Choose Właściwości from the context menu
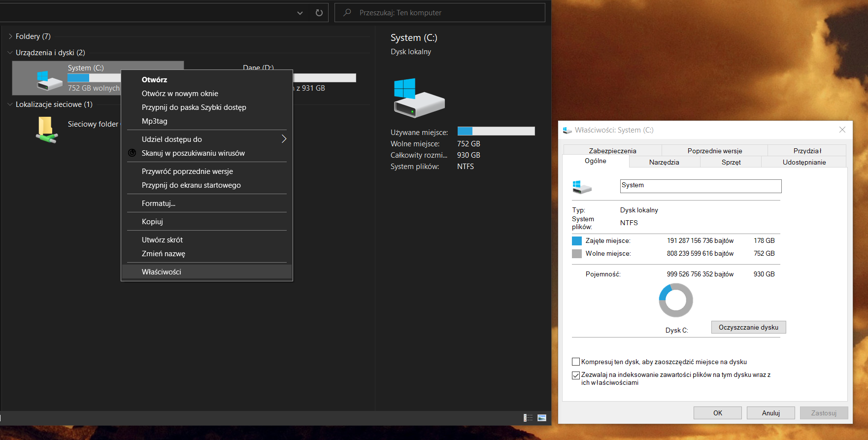Image resolution: width=868 pixels, height=440 pixels. click(162, 272)
